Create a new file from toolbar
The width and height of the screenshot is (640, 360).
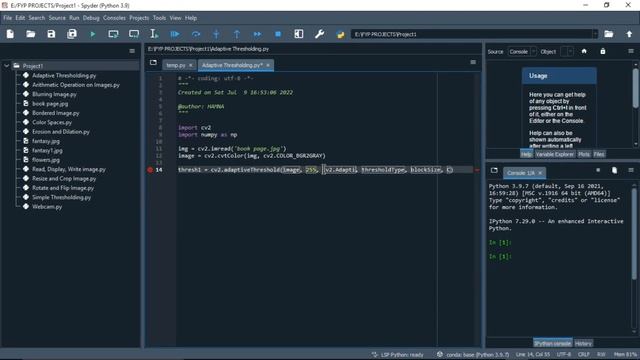click(x=10, y=34)
